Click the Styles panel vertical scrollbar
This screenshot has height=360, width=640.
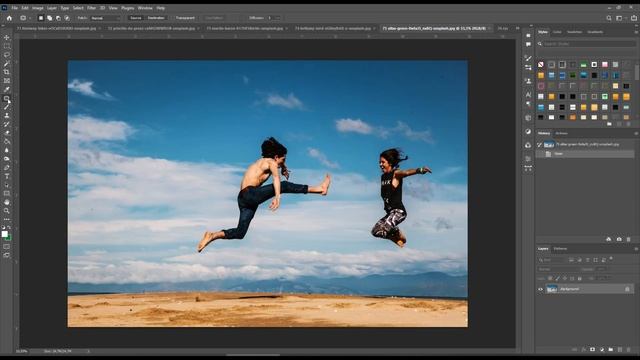pyautogui.click(x=637, y=73)
